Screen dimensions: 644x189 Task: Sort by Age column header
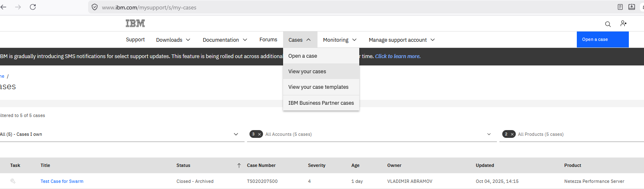tap(355, 165)
